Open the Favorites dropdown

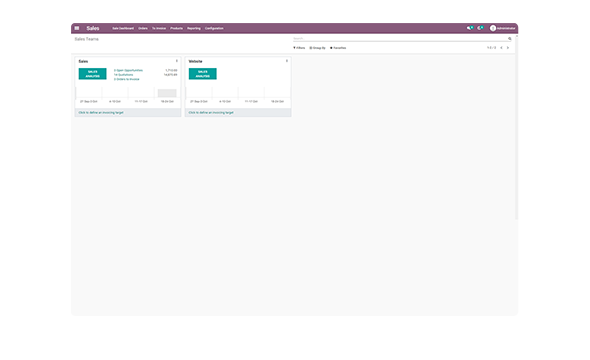pyautogui.click(x=338, y=48)
